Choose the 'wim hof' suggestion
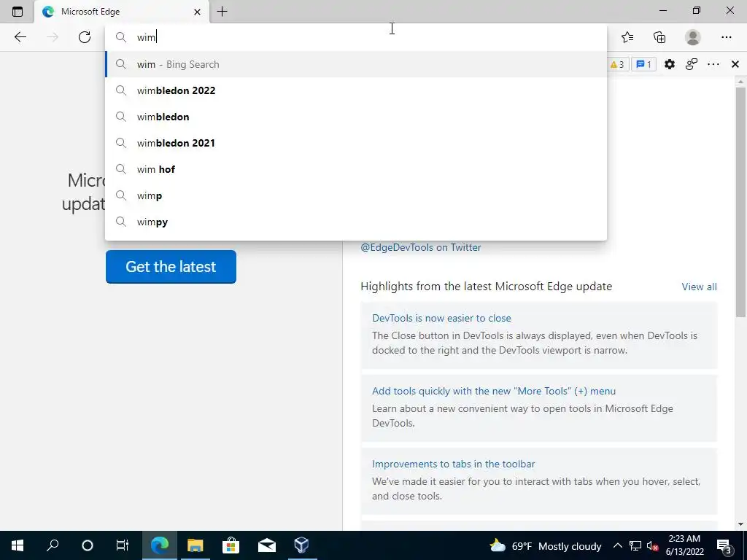The height and width of the screenshot is (560, 747). click(356, 169)
